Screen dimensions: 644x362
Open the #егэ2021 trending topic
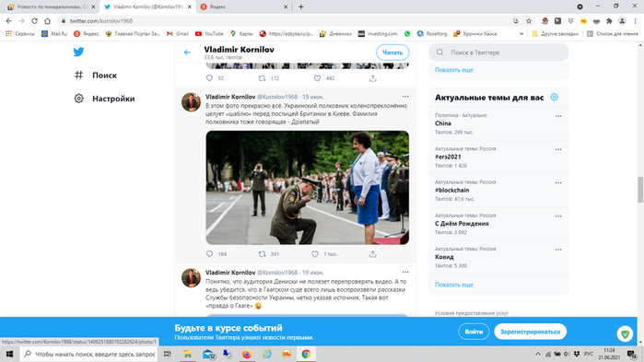(498, 157)
